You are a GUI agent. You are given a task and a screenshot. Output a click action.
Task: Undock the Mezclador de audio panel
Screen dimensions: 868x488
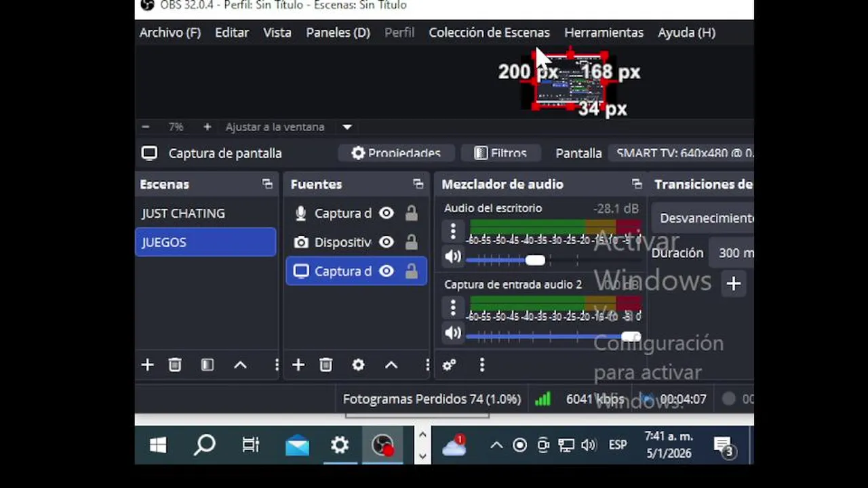click(637, 184)
